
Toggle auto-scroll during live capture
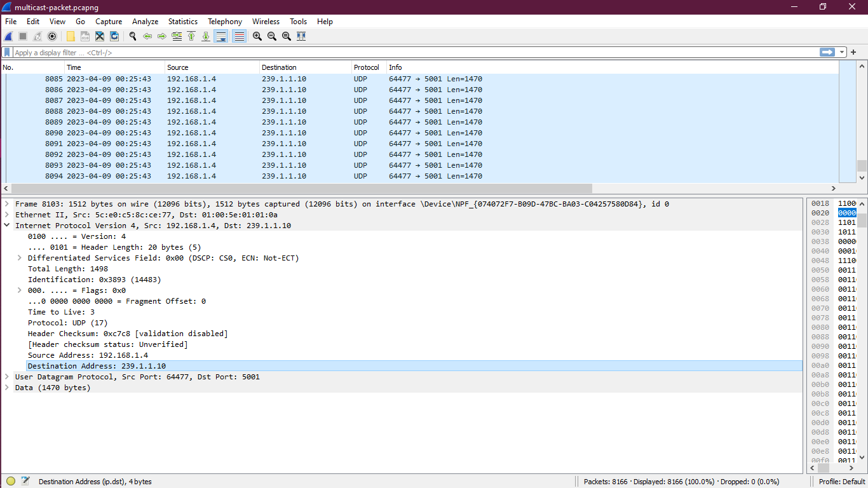[x=221, y=36]
